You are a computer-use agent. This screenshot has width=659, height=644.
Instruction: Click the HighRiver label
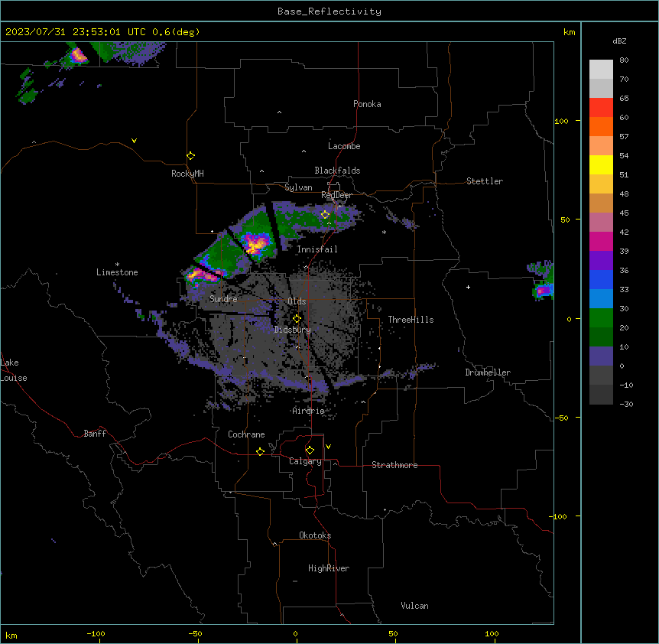pos(329,568)
